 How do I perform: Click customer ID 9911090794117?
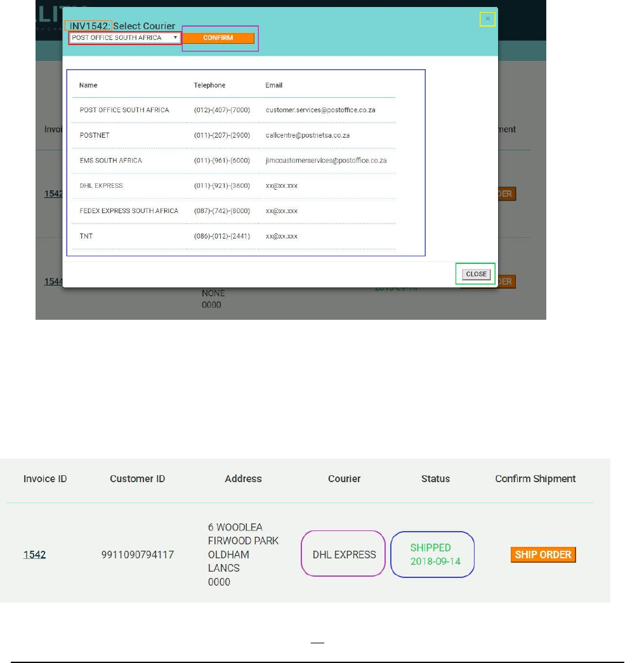[x=138, y=555]
